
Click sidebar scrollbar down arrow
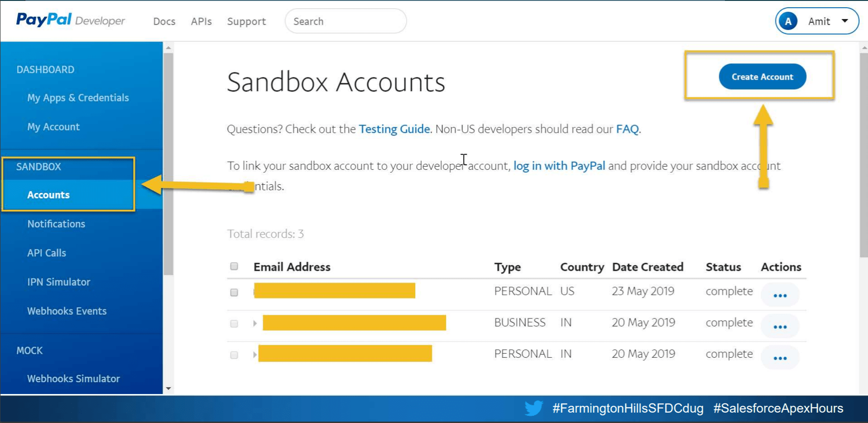tap(168, 389)
